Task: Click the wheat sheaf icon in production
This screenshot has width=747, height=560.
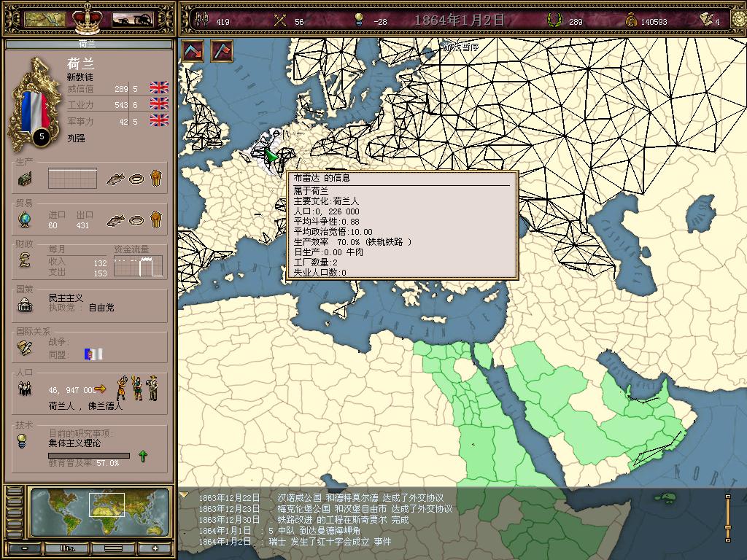Action: coord(156,178)
